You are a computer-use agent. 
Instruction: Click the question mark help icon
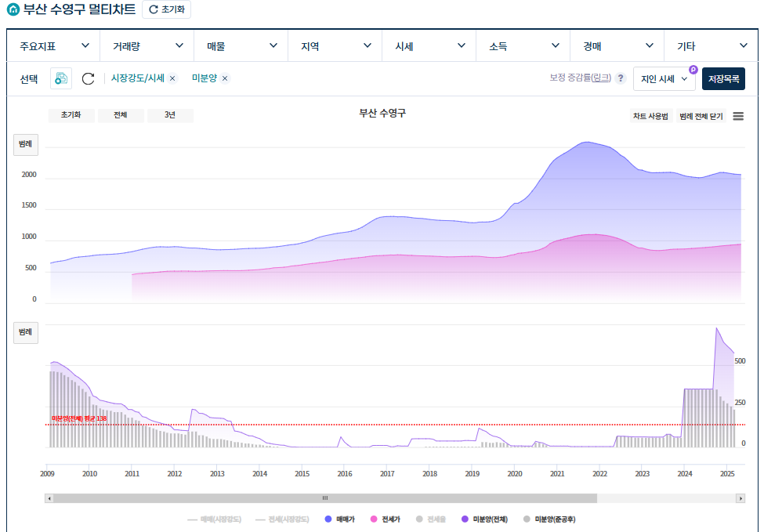(621, 78)
